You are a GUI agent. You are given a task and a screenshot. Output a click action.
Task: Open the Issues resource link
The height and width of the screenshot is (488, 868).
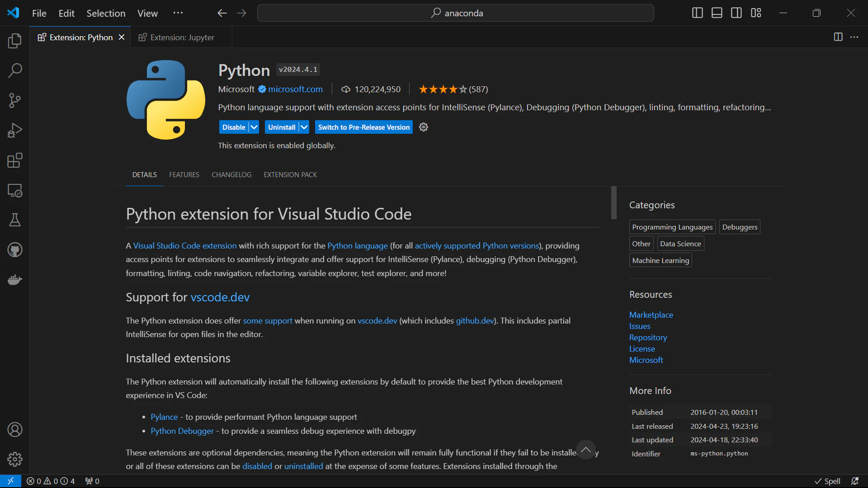(640, 326)
